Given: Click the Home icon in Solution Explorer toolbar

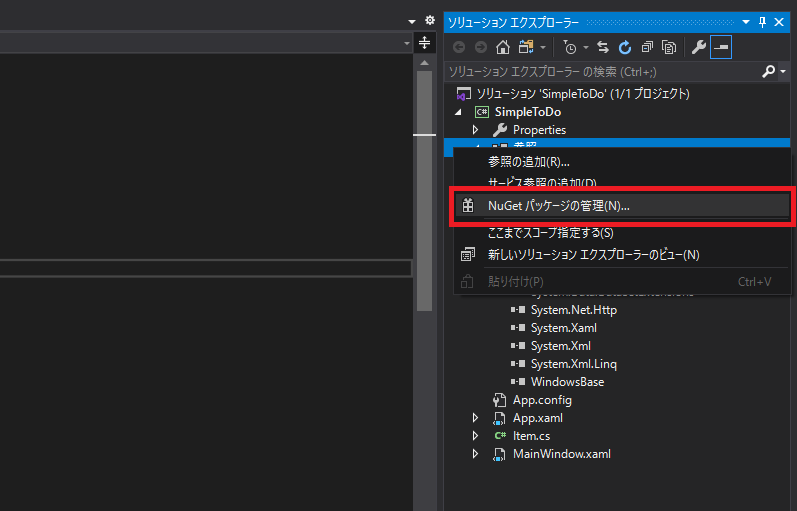Looking at the screenshot, I should click(x=502, y=47).
